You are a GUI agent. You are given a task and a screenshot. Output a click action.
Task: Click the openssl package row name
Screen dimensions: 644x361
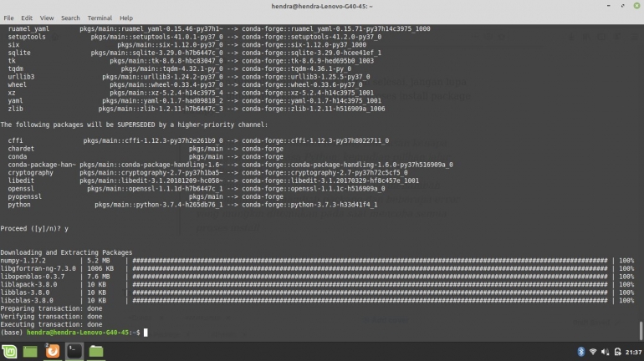tap(21, 189)
